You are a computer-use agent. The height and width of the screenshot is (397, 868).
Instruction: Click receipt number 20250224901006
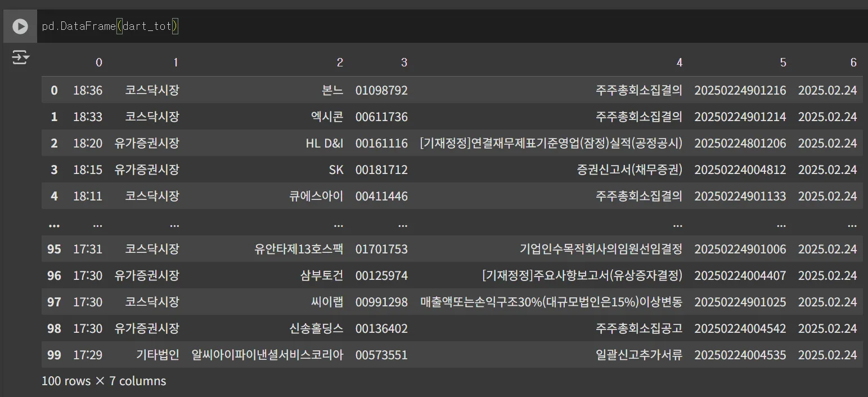[740, 249]
